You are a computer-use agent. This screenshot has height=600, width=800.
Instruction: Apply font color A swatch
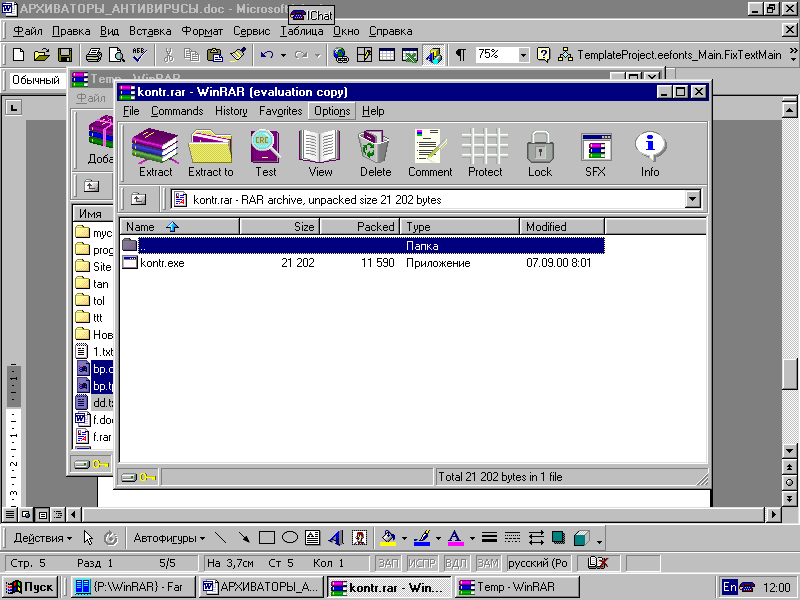click(456, 538)
